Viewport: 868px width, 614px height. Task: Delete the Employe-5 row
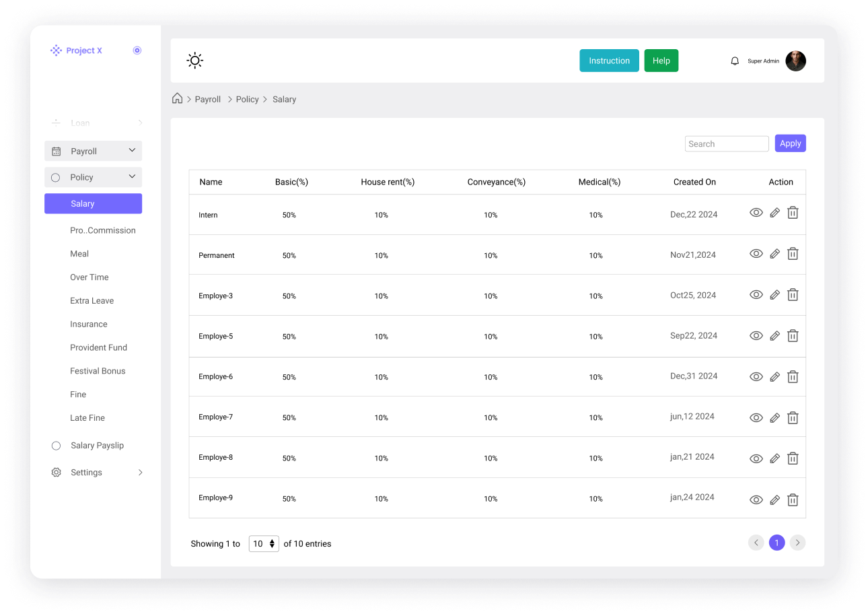point(793,336)
